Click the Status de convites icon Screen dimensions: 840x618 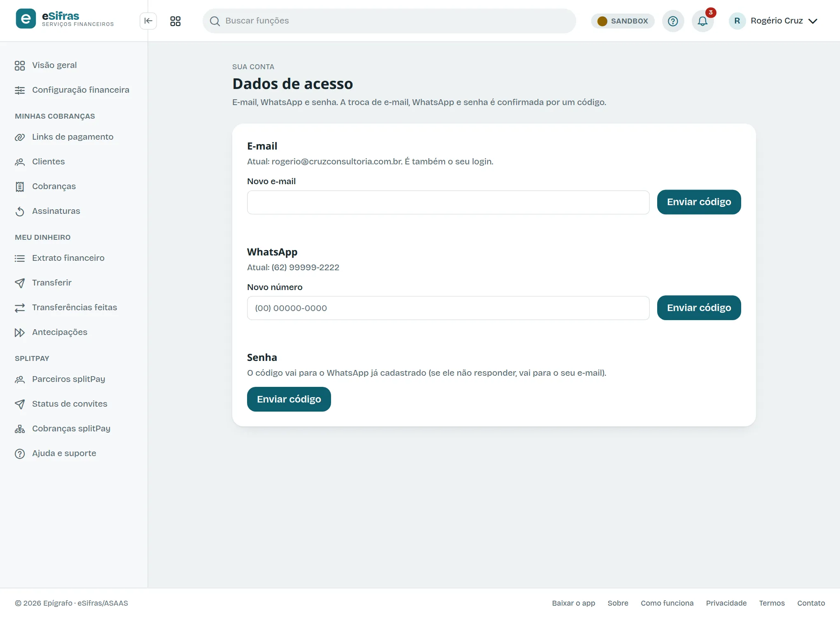tap(20, 404)
